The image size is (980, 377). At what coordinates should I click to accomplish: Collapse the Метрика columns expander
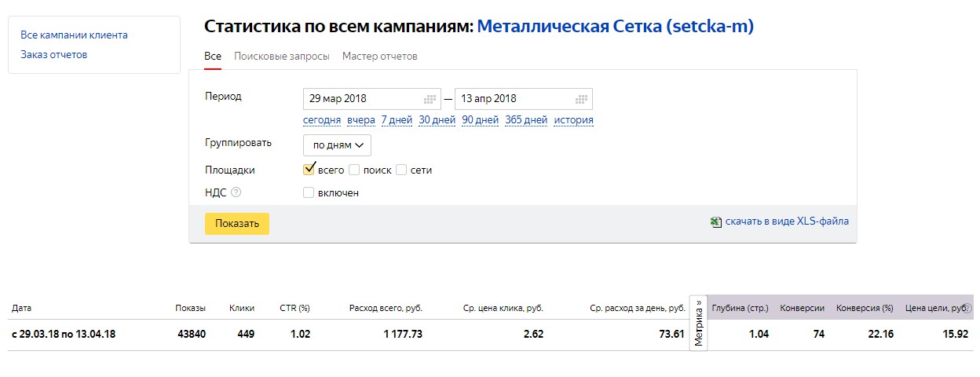pos(698,324)
